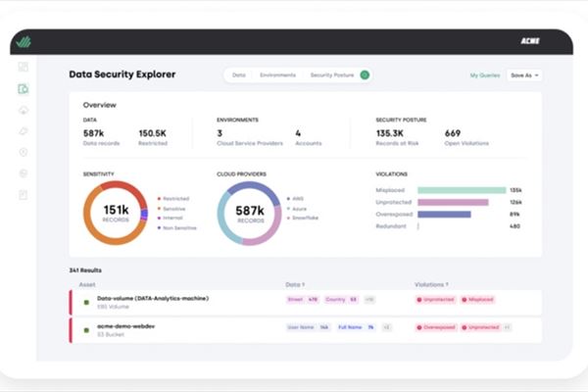Open the dashboard grid icon in sidebar
The image size is (588, 392).
(24, 68)
